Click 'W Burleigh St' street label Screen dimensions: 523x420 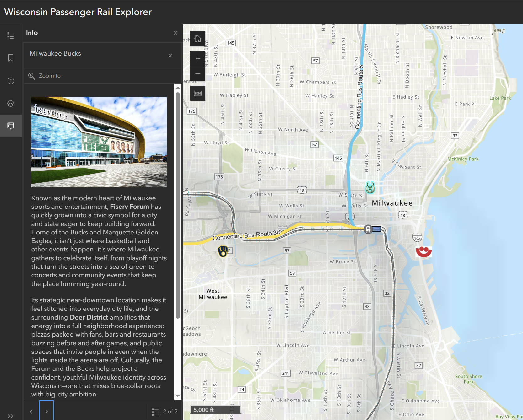(229, 75)
